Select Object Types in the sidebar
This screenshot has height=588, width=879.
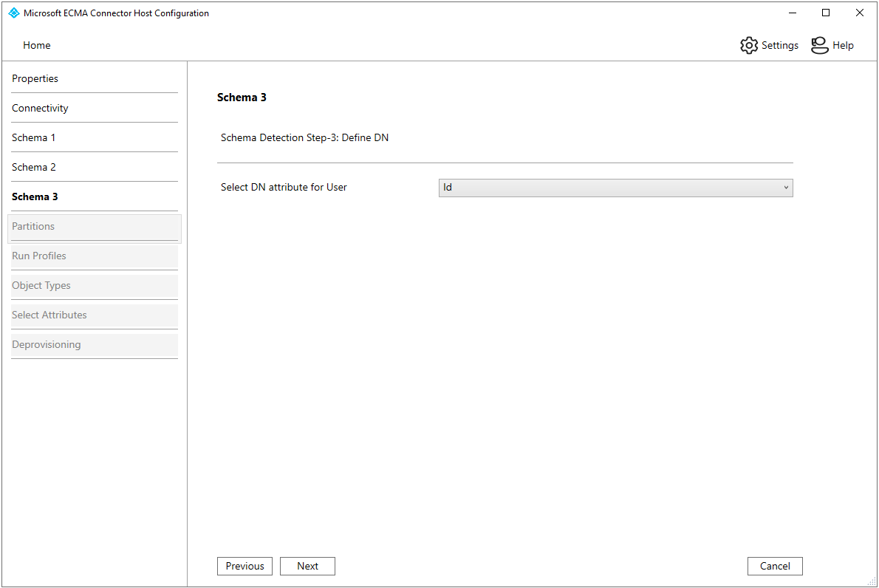pyautogui.click(x=41, y=285)
